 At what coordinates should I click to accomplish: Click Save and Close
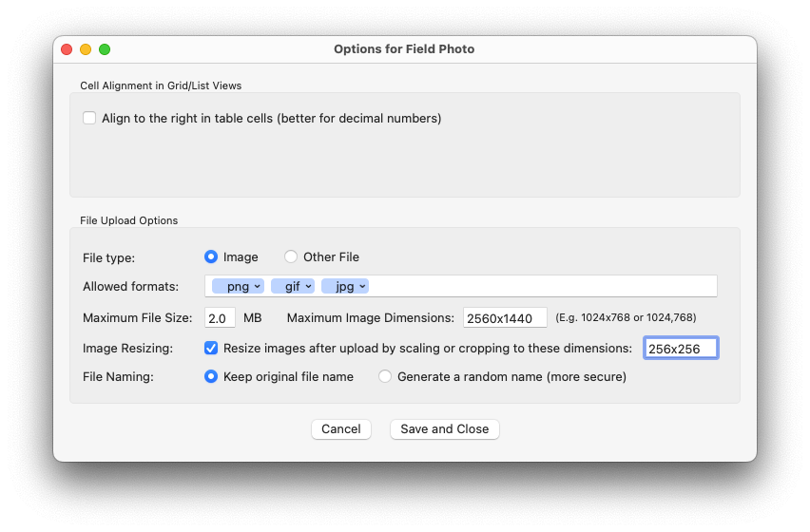[x=444, y=429]
